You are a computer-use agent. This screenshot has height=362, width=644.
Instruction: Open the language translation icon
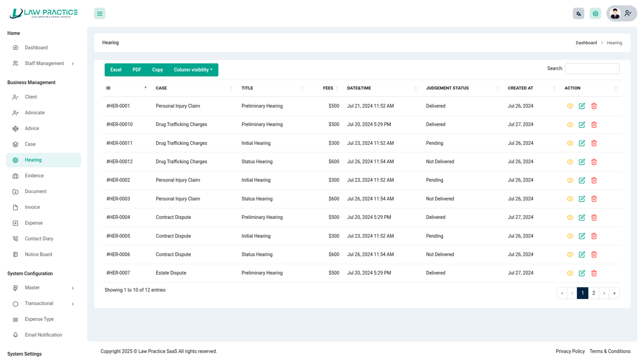pos(578,14)
